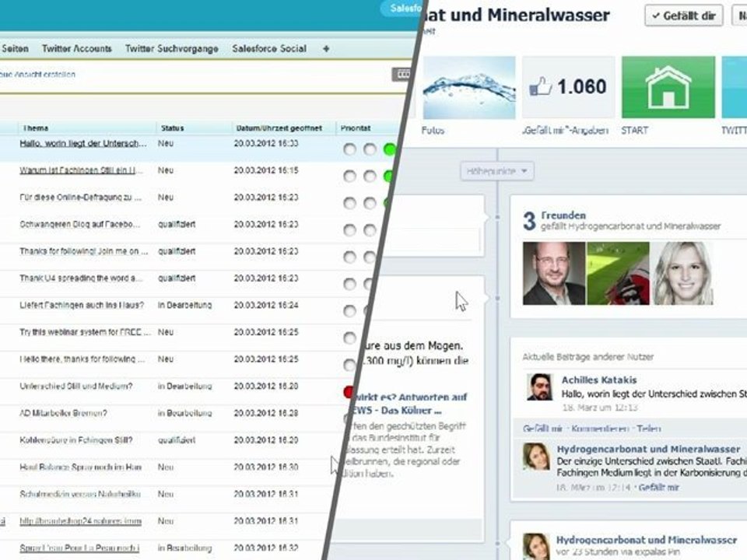Viewport: 747px width, 560px height.
Task: Open Twitter Suchvorgänge tab
Action: [171, 48]
